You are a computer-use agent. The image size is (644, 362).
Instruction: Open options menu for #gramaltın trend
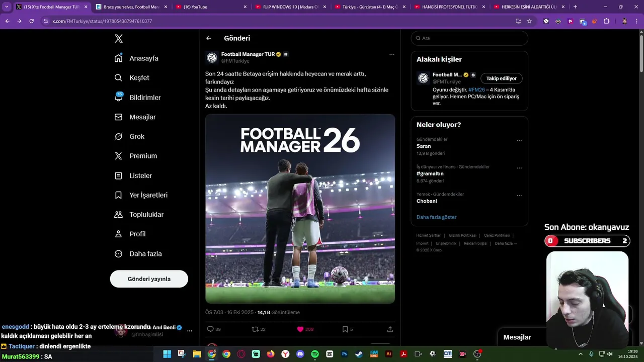(x=519, y=168)
